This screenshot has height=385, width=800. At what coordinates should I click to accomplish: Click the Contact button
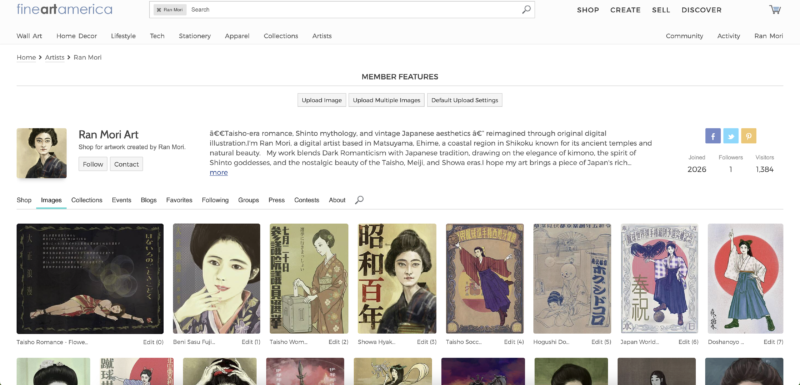[127, 164]
